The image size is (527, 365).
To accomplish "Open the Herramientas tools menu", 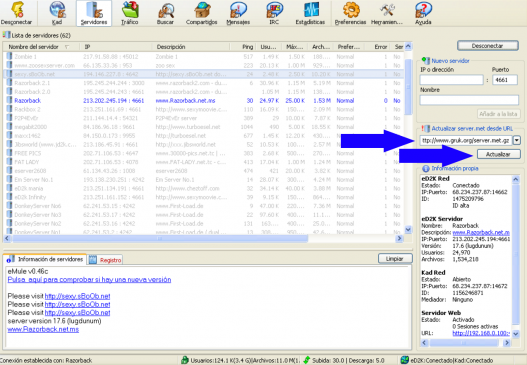I will pyautogui.click(x=387, y=13).
